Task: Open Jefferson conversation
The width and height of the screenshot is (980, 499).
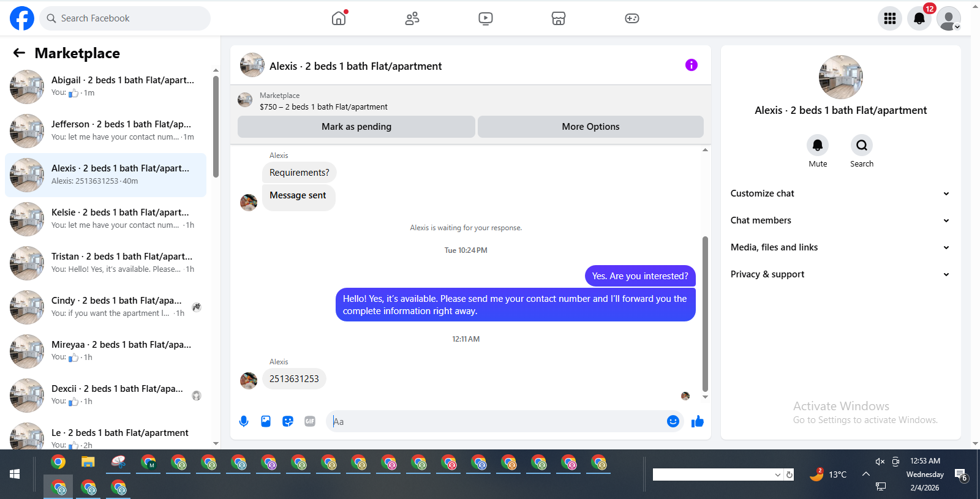Action: 105,131
